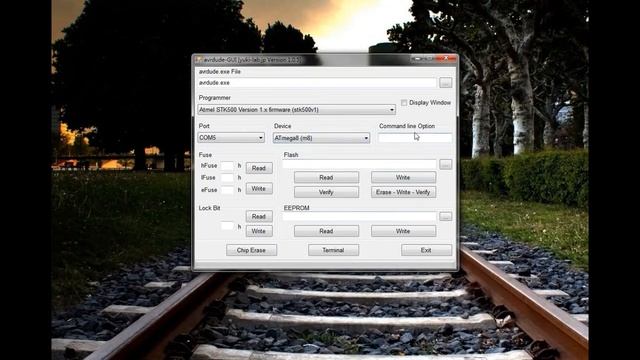Click the hFuse value field

tap(227, 166)
